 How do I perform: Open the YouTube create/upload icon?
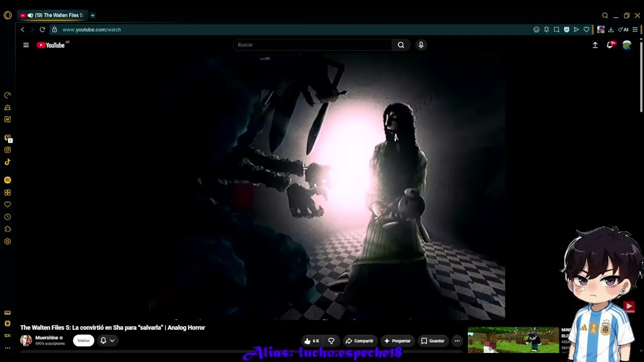pos(595,45)
